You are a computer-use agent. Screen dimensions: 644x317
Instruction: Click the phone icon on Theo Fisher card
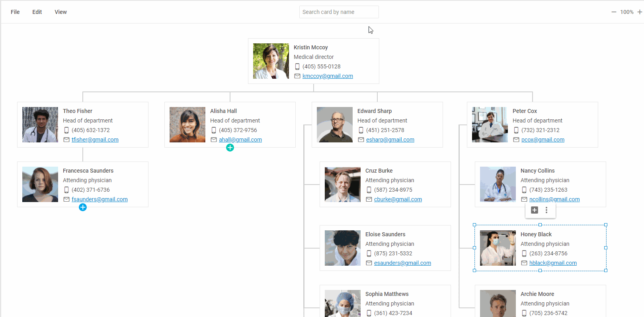66,130
